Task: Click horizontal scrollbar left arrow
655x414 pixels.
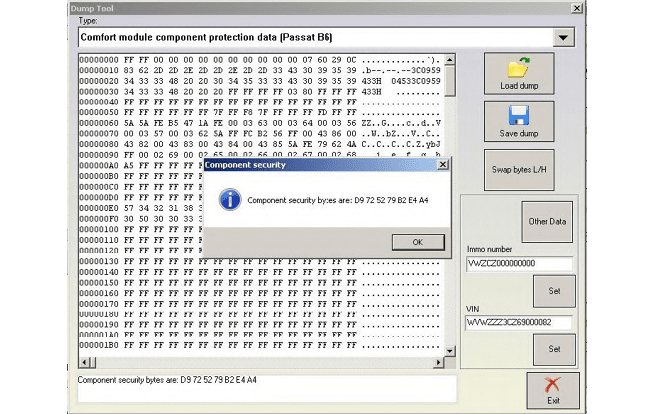Action: pos(84,362)
